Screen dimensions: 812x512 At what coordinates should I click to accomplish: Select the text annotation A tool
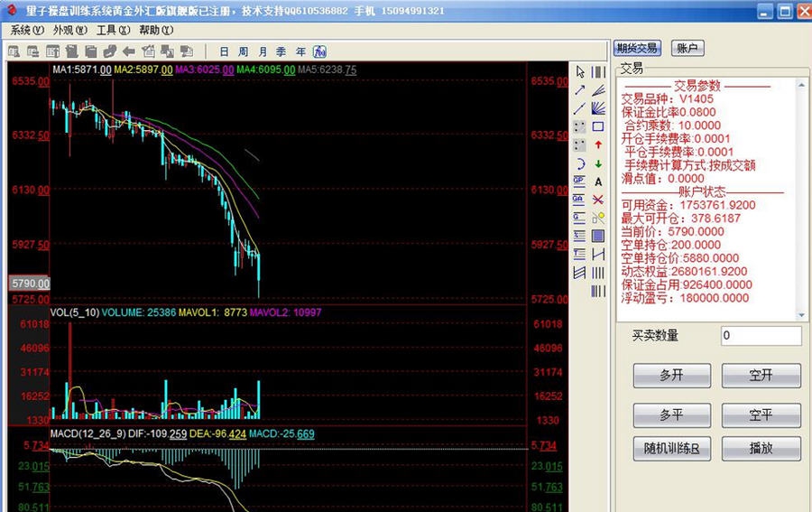598,182
